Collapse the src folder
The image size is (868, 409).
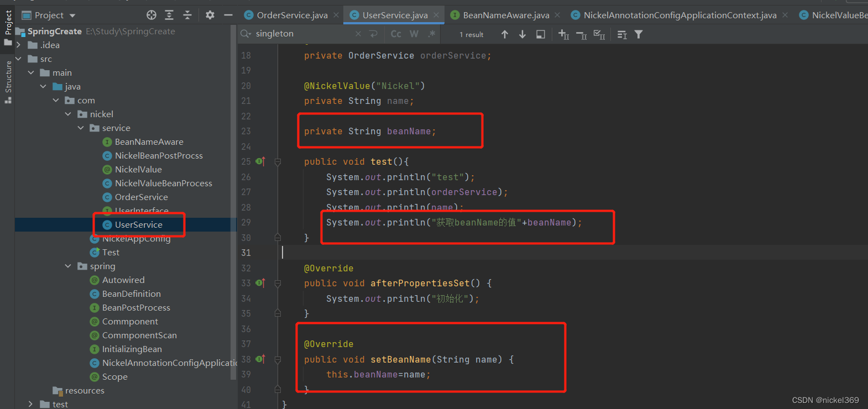18,59
